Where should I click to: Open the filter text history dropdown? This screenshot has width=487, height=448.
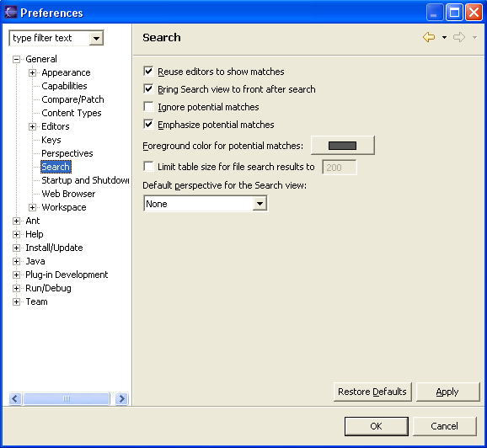97,38
